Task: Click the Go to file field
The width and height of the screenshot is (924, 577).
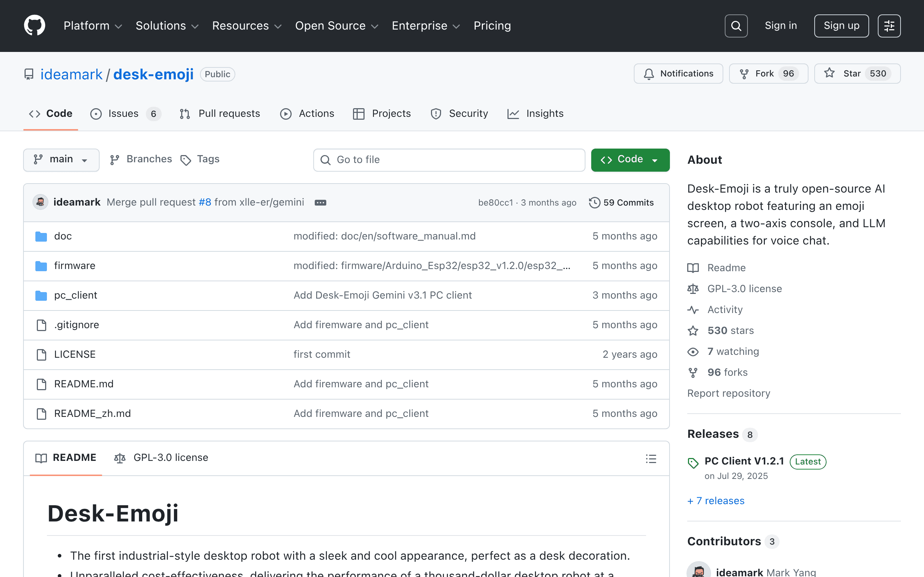Action: coord(449,160)
